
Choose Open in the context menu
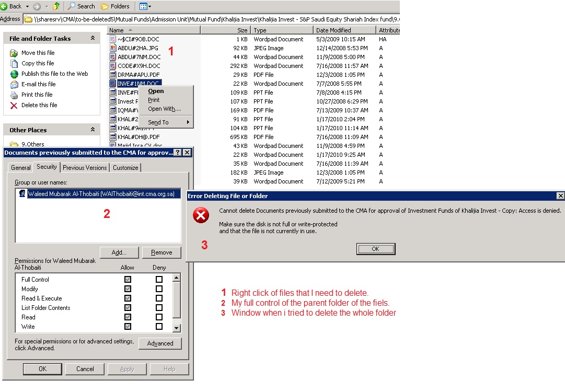(x=156, y=91)
